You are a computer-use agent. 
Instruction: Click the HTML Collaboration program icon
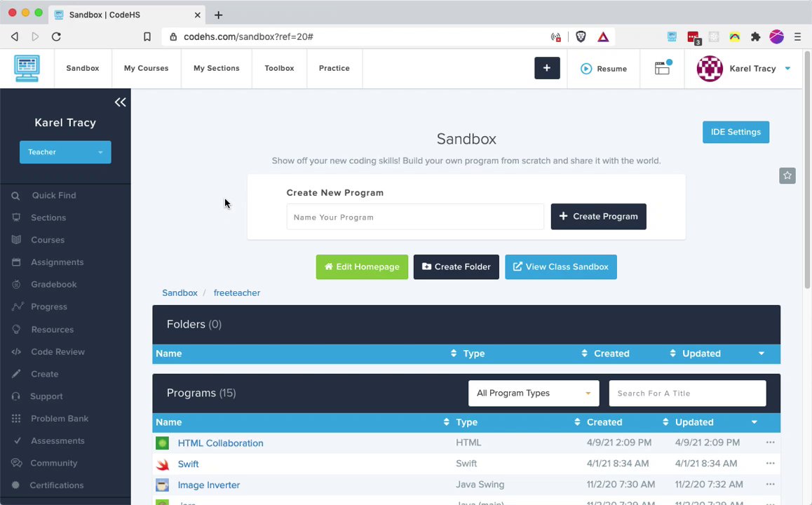click(x=162, y=443)
